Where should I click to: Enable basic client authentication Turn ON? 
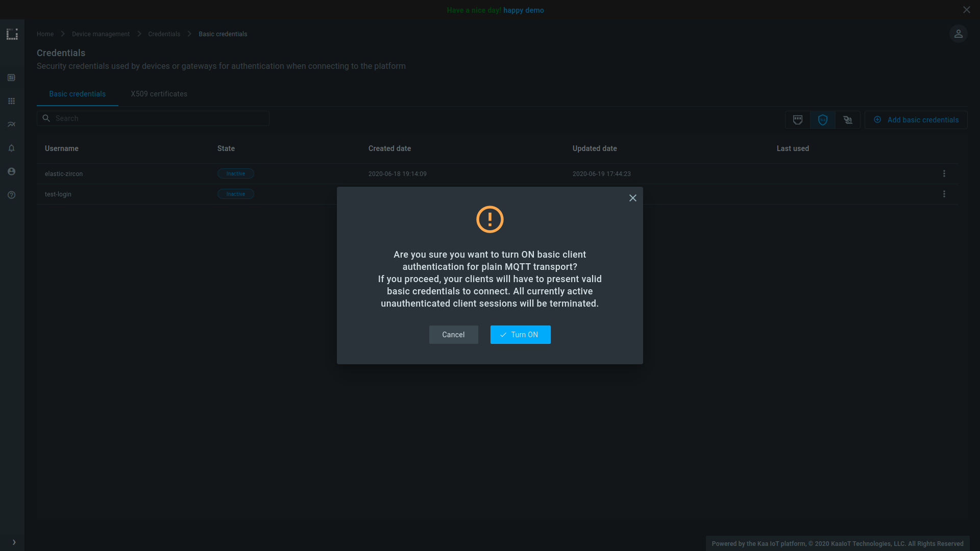(x=521, y=334)
